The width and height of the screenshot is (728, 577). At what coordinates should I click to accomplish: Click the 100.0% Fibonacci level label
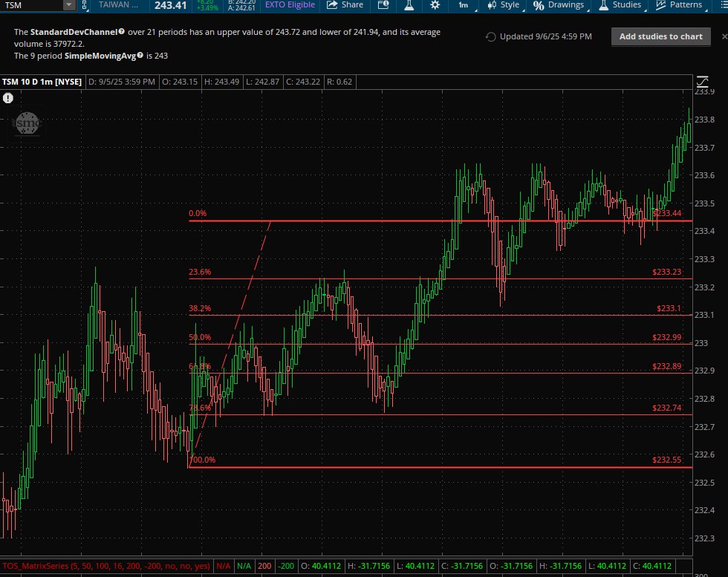202,460
